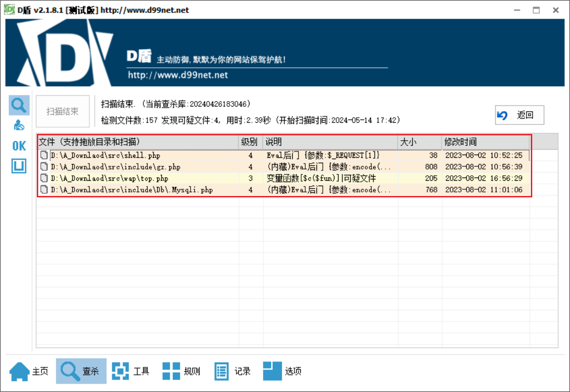Image resolution: width=570 pixels, height=392 pixels.
Task: Open the 主页 home tab
Action: (x=29, y=371)
